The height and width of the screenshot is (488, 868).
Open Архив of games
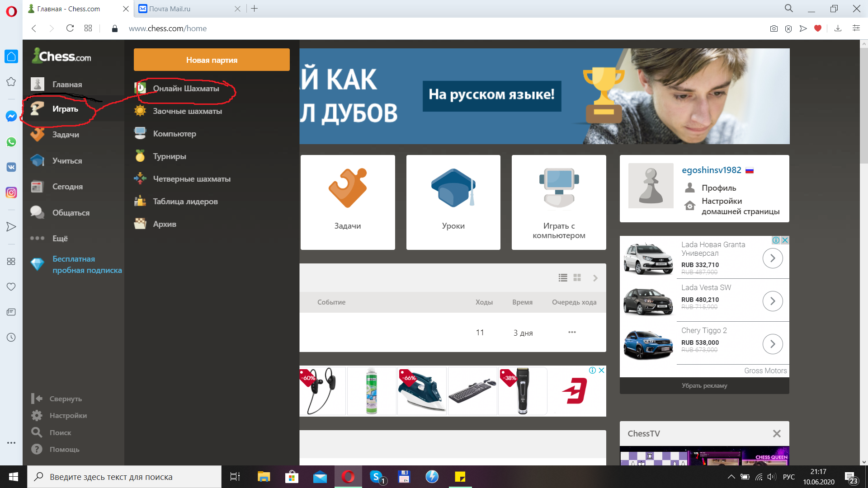(164, 224)
